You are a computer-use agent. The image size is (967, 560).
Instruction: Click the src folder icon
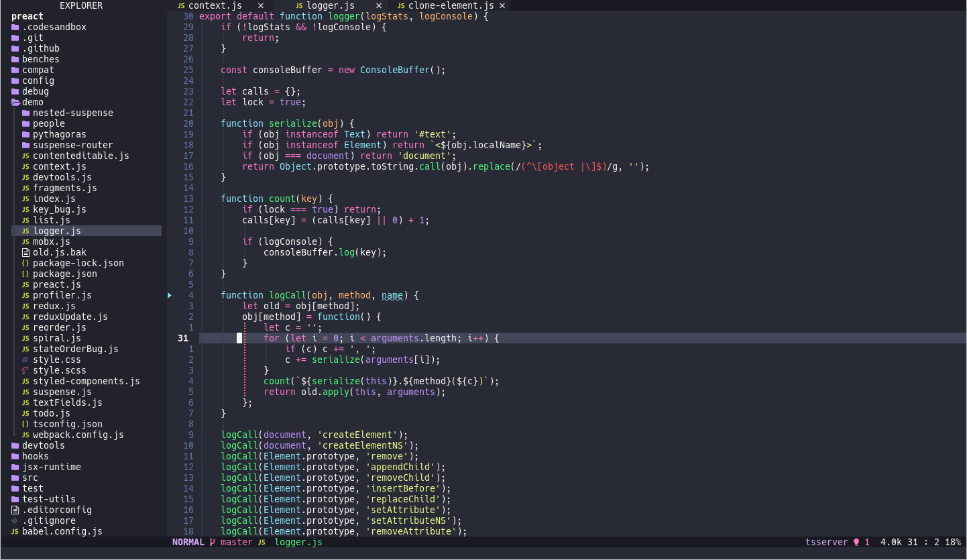pos(15,478)
